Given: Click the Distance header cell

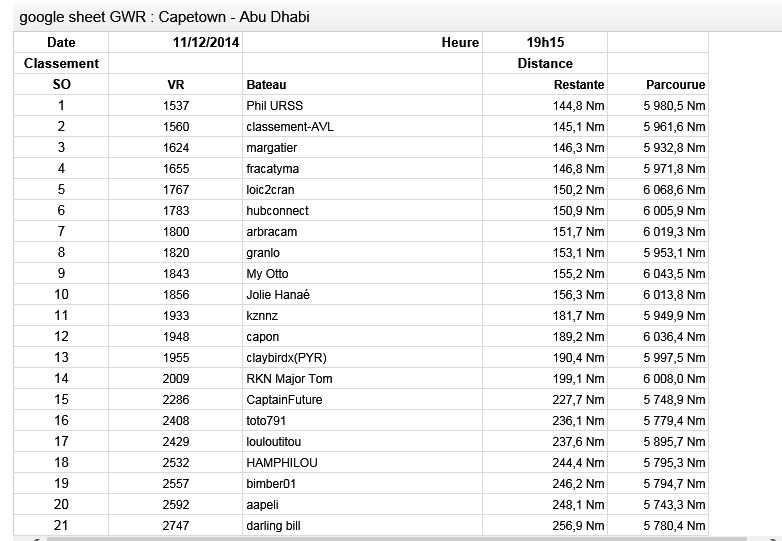Looking at the screenshot, I should point(545,64).
